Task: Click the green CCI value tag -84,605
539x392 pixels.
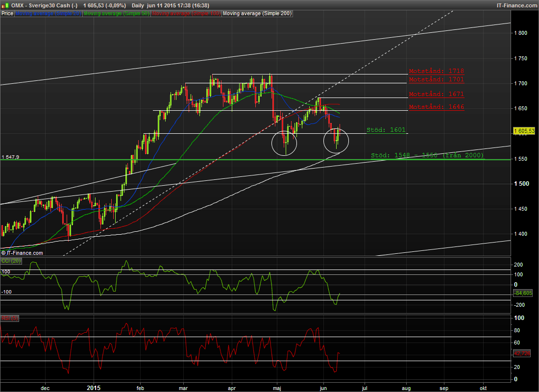Action: [523, 293]
